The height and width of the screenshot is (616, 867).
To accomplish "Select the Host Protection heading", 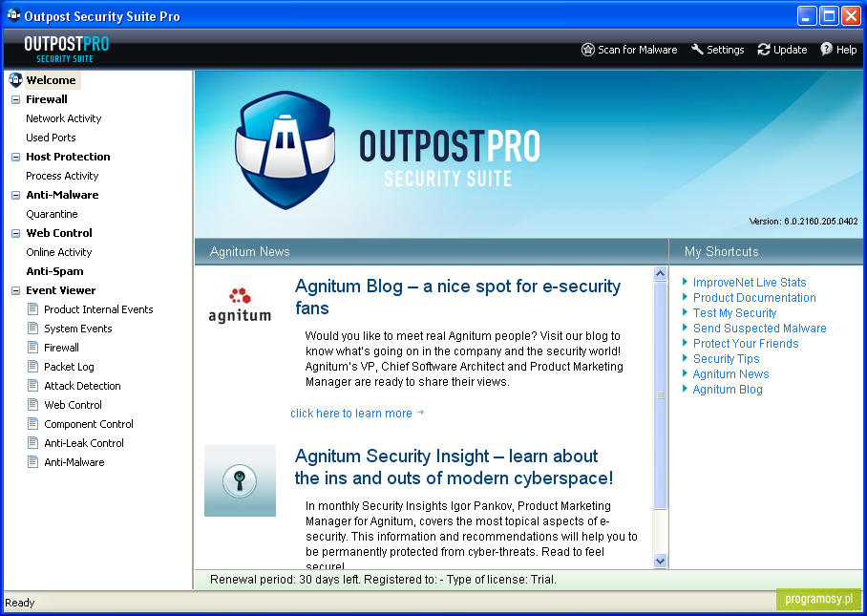I will pos(68,157).
